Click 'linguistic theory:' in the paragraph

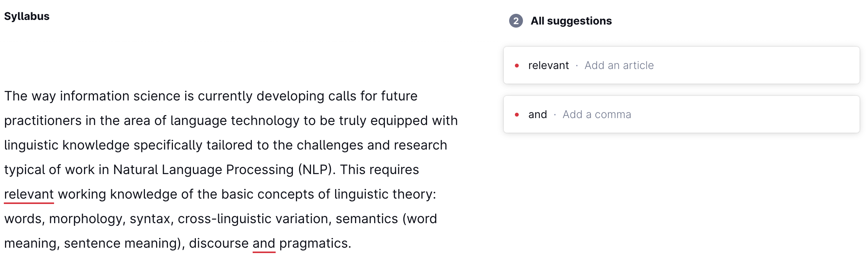[x=385, y=194]
